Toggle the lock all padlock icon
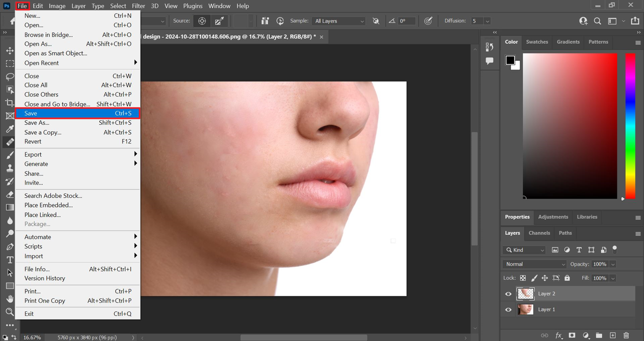 coord(567,278)
